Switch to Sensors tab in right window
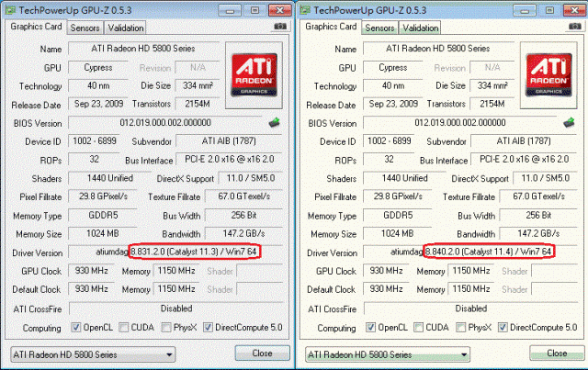The width and height of the screenshot is (588, 370). [x=379, y=28]
